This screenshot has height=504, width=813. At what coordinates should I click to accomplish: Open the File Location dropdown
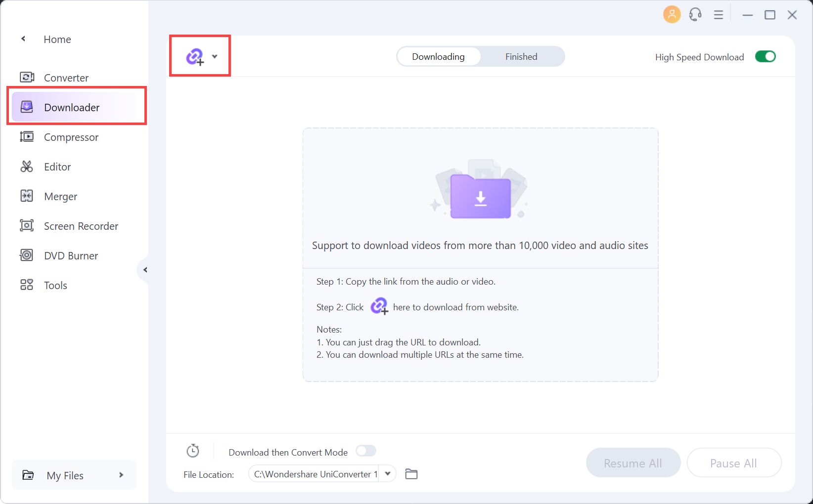(388, 474)
